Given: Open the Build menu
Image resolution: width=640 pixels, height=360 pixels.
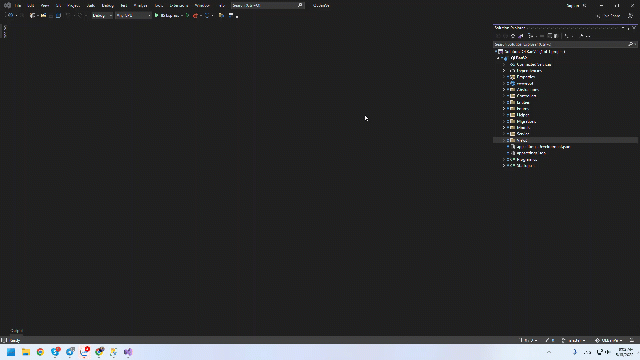Looking at the screenshot, I should [91, 6].
